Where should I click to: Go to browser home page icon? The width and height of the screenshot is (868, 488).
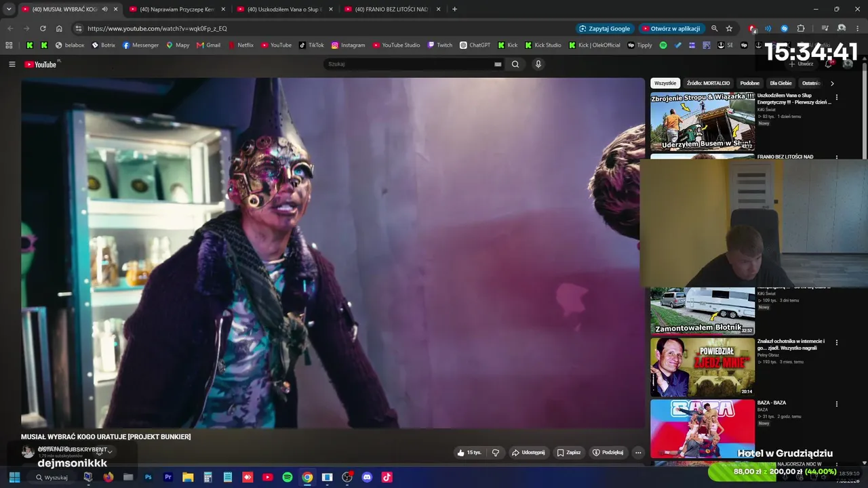pyautogui.click(x=59, y=28)
